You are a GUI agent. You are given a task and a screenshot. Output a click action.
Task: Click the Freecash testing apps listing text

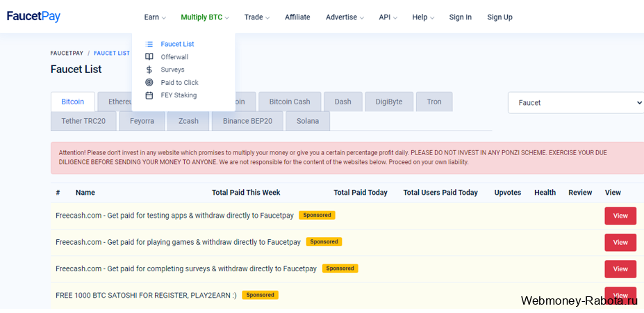174,216
